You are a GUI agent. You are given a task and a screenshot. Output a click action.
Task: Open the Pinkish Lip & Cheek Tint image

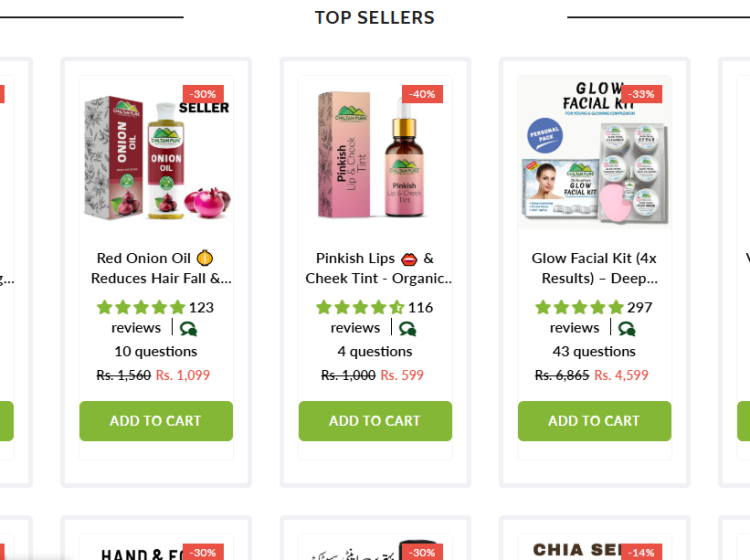[x=375, y=153]
